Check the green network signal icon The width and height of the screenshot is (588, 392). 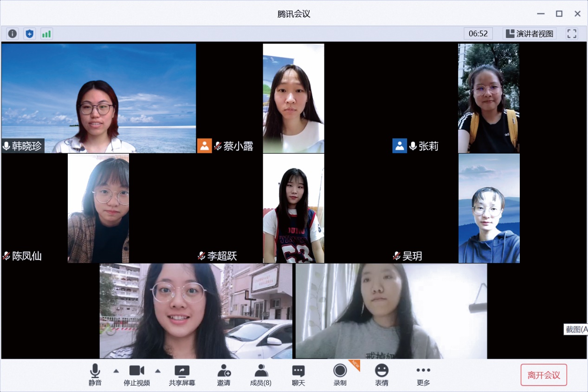click(x=46, y=33)
